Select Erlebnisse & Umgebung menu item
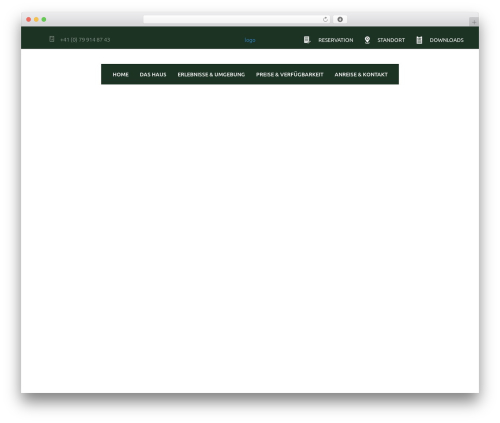The width and height of the screenshot is (500, 423). pyautogui.click(x=211, y=74)
